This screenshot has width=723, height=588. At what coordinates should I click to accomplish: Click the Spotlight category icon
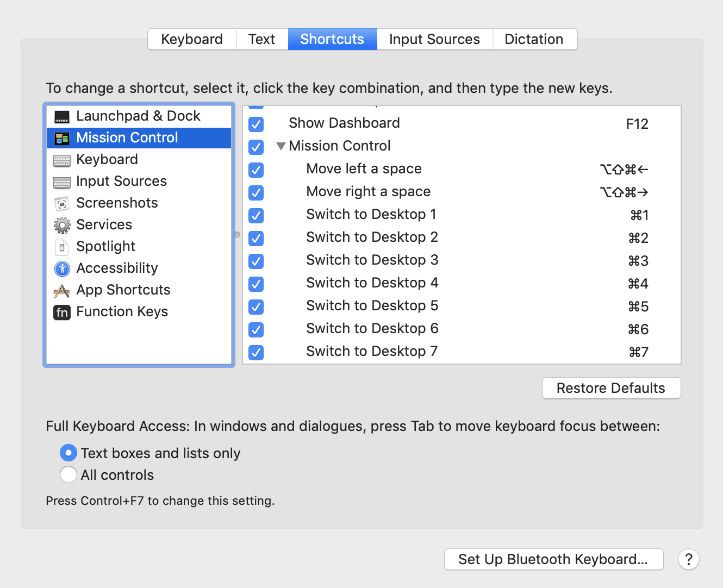[62, 247]
